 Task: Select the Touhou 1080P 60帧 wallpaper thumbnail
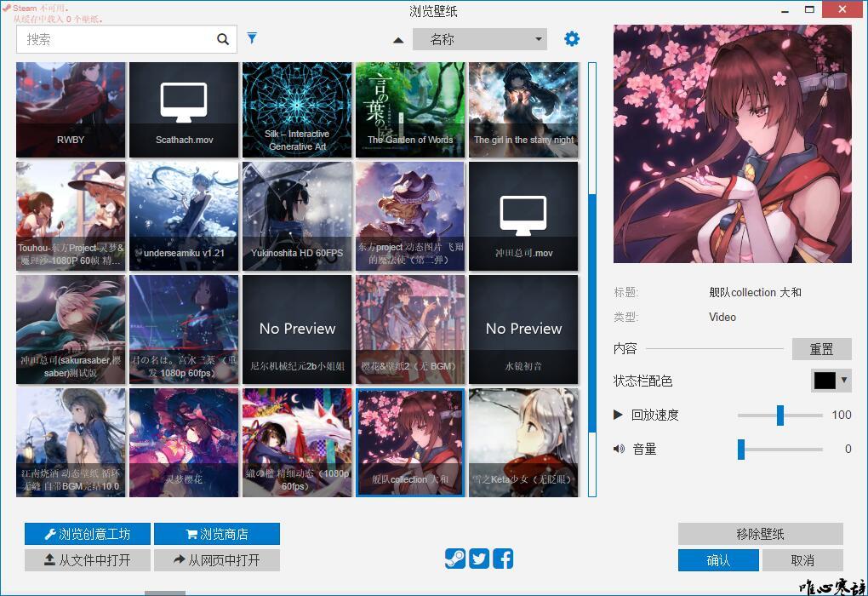pos(71,216)
